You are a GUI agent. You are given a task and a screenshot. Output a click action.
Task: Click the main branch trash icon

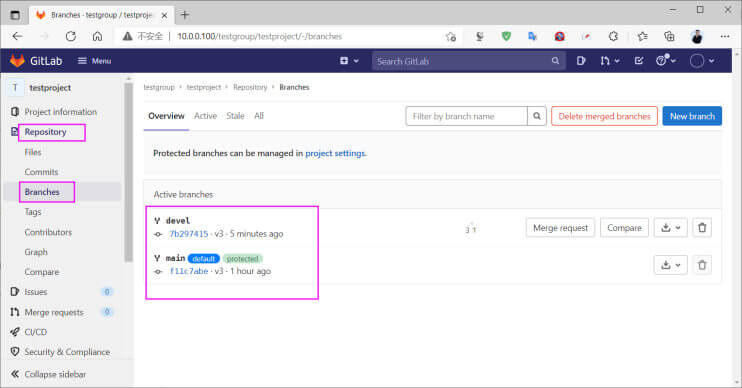702,265
